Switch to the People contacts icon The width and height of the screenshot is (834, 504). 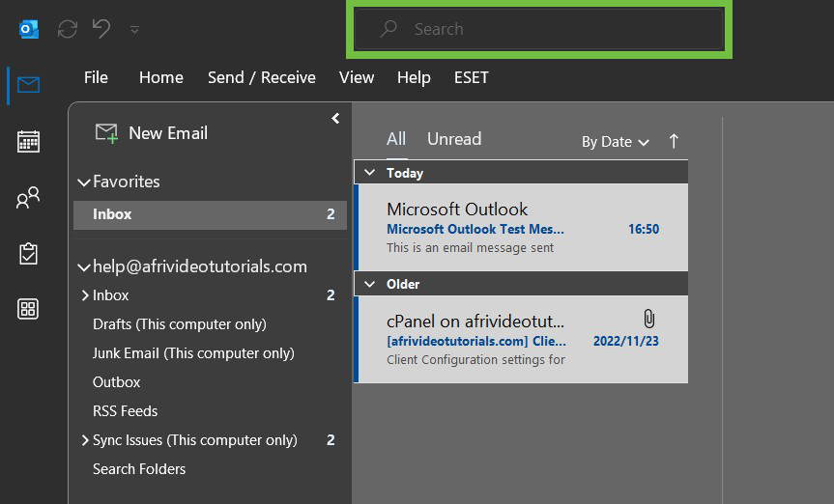[28, 198]
